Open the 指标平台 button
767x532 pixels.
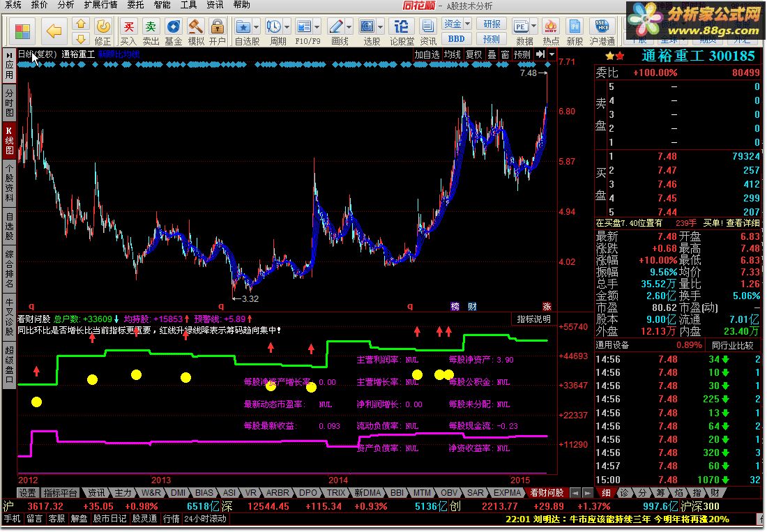[61, 493]
